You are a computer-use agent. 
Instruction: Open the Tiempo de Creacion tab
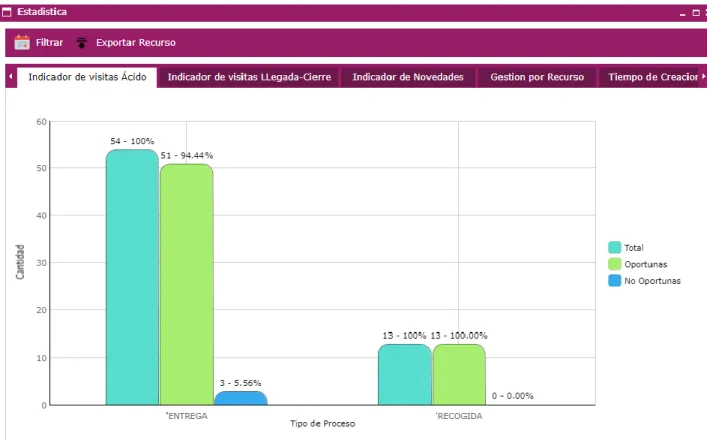649,77
